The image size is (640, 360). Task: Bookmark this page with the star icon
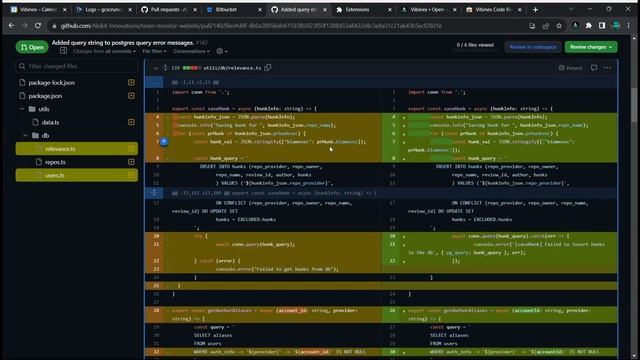click(x=559, y=26)
